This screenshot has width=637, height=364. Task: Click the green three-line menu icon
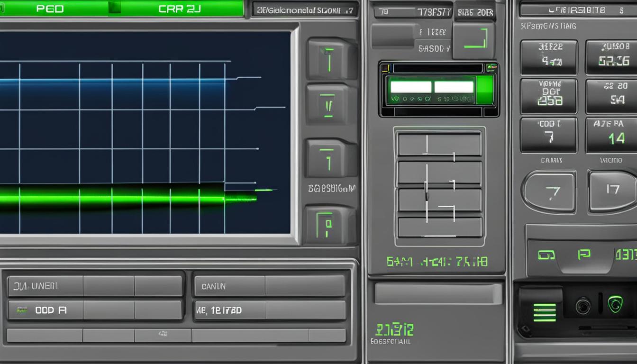coord(544,312)
